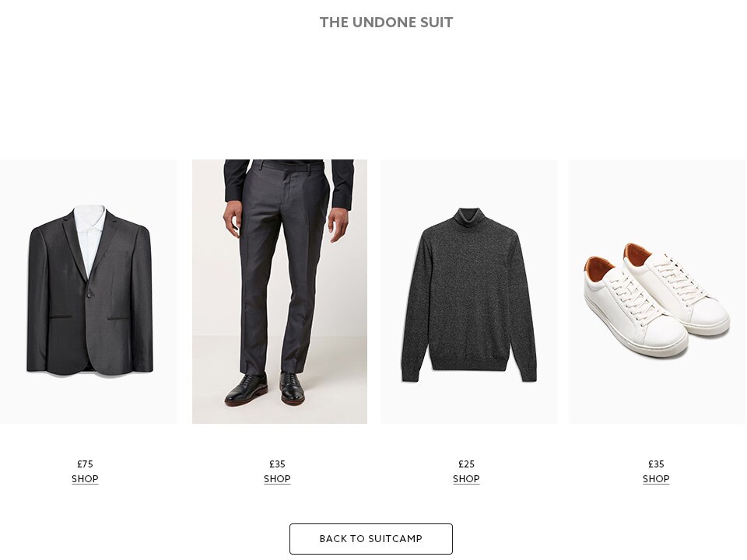Click the £35 price under the trousers
Screen dimensions: 747x560
click(x=277, y=464)
